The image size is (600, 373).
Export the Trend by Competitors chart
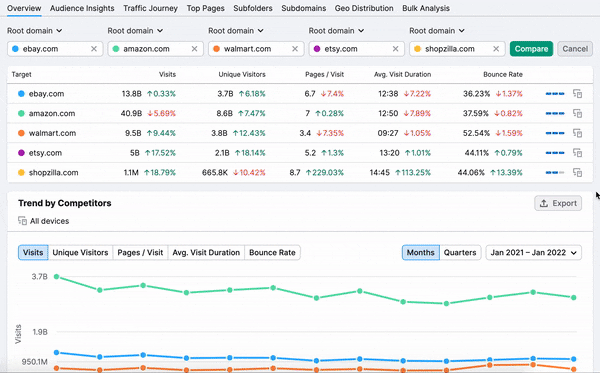pyautogui.click(x=558, y=203)
